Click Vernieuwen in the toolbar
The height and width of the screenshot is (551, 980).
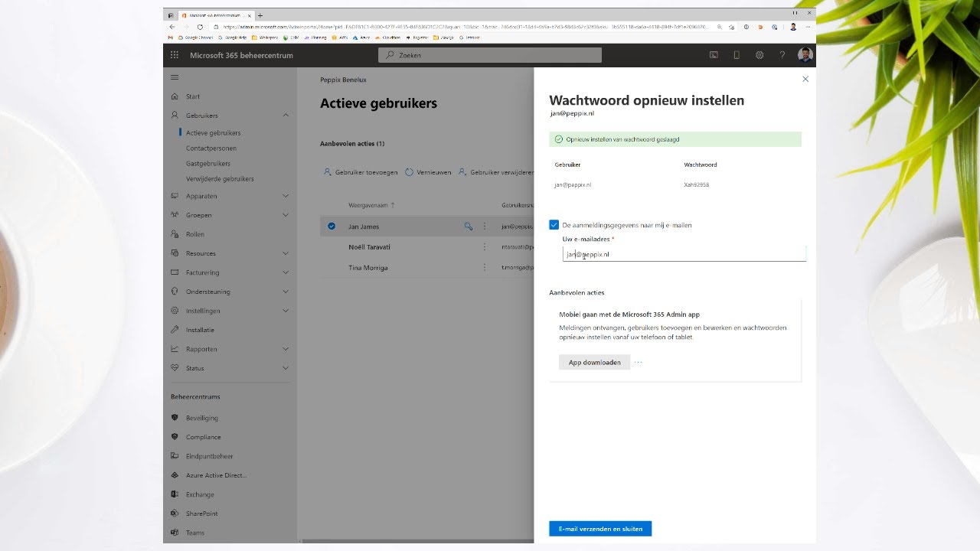click(428, 172)
